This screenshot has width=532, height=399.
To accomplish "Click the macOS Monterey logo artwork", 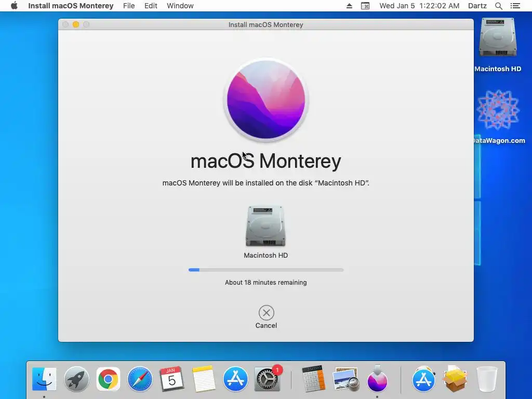I will (x=266, y=100).
